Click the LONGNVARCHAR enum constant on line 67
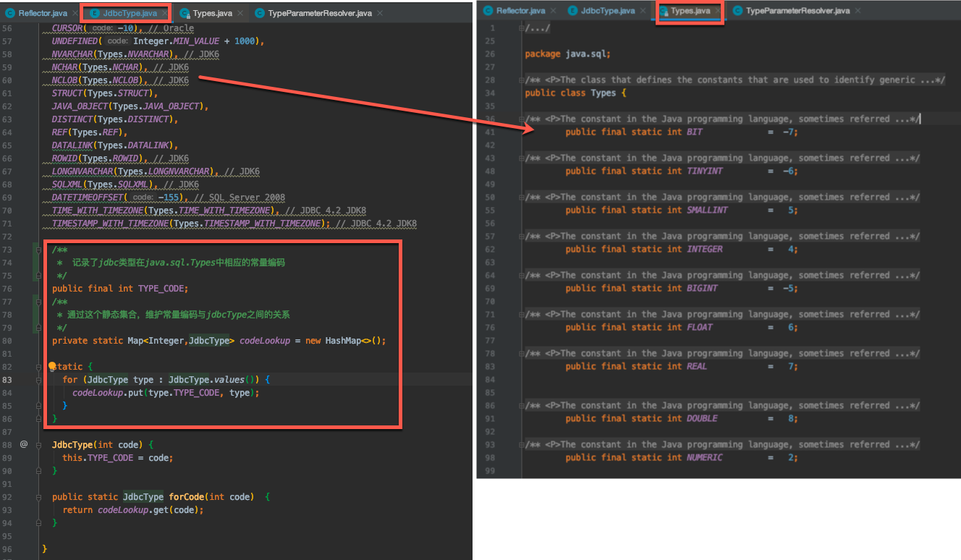The image size is (961, 560). point(82,171)
